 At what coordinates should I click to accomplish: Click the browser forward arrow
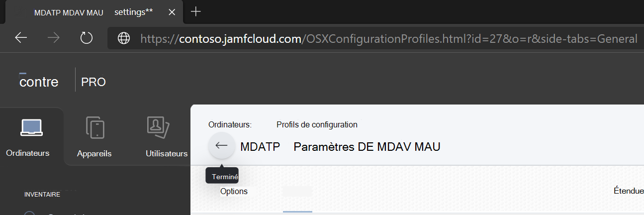pyautogui.click(x=53, y=38)
